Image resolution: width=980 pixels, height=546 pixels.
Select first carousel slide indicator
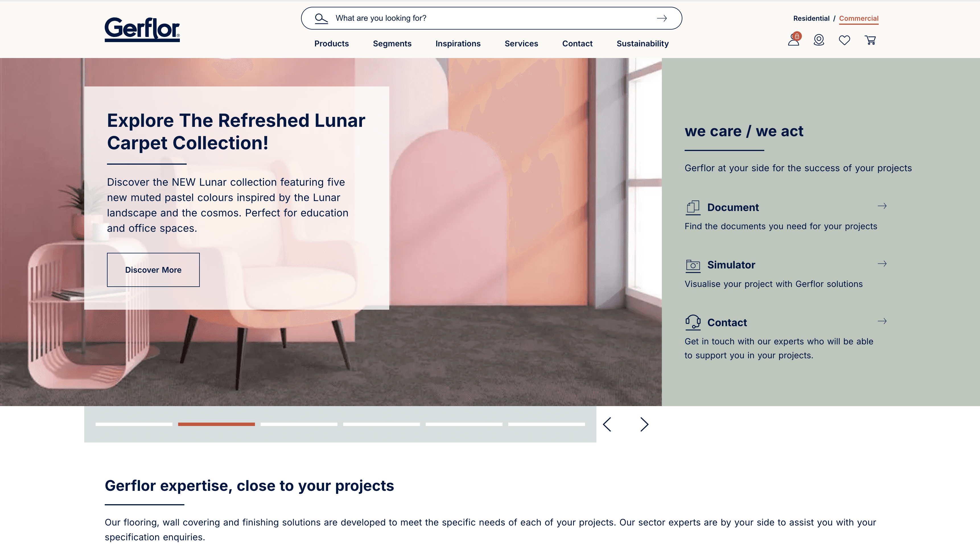[134, 424]
